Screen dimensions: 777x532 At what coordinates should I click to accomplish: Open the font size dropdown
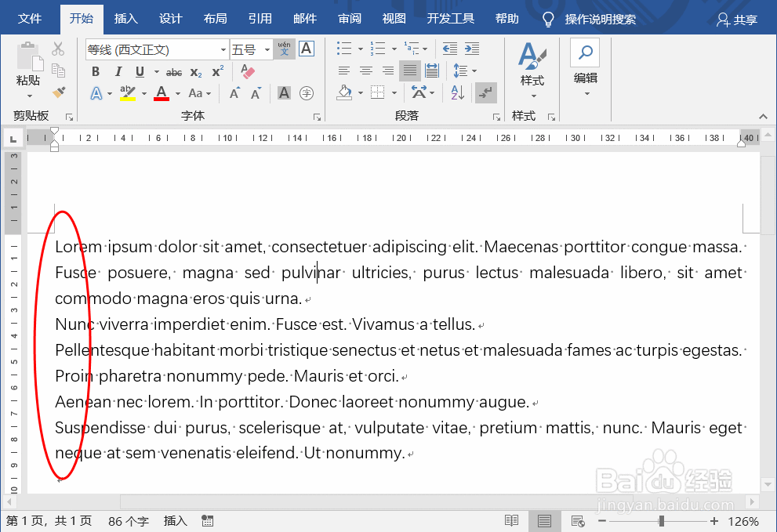[x=267, y=49]
